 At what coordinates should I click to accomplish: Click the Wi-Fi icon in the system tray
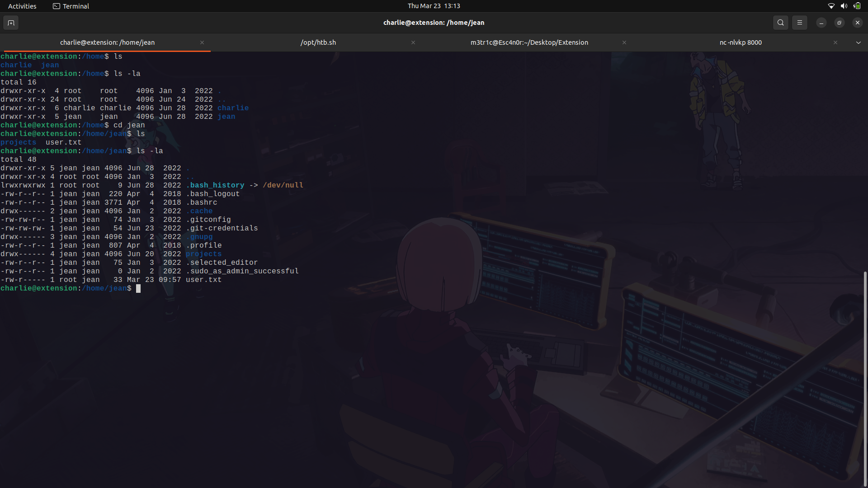click(x=831, y=6)
